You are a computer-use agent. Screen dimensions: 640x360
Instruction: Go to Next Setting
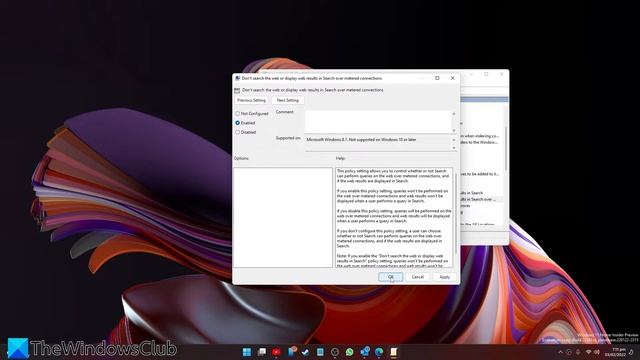(x=287, y=100)
